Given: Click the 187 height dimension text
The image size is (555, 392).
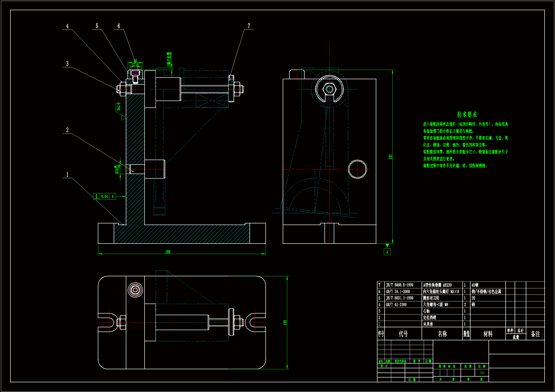Looking at the screenshot, I should coord(390,157).
